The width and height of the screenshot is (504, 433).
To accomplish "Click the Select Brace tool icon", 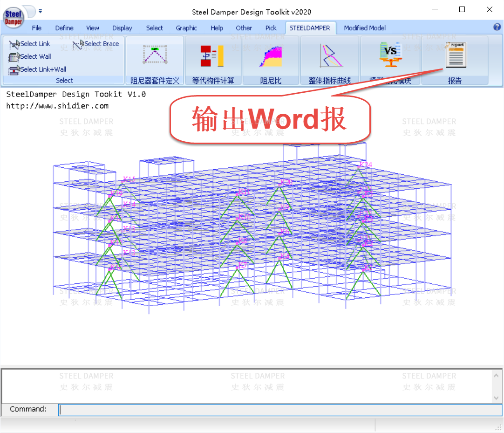I will point(78,44).
